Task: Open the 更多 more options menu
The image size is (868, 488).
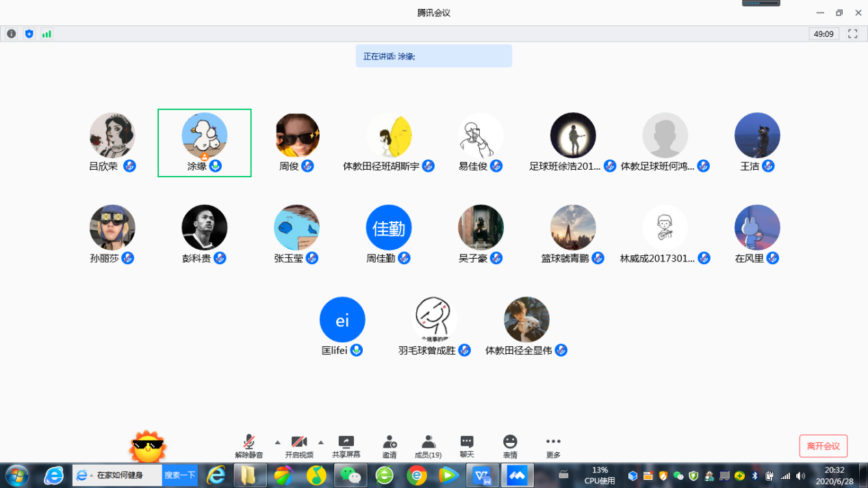Action: click(x=553, y=446)
